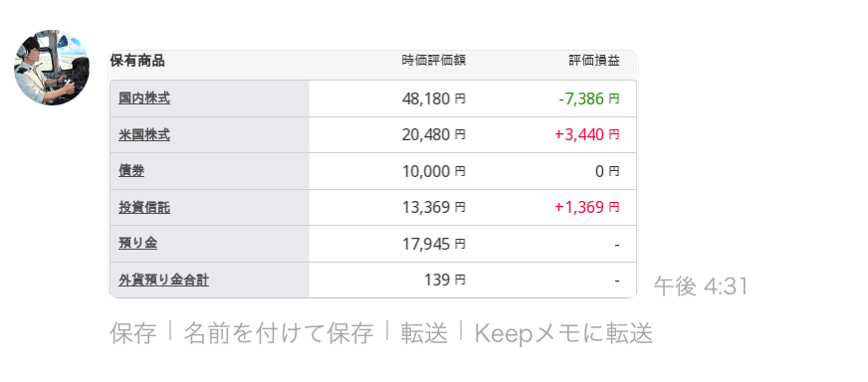Open the 外貨預り金合計 link
Viewport: 868px width, 382px height.
tap(163, 281)
